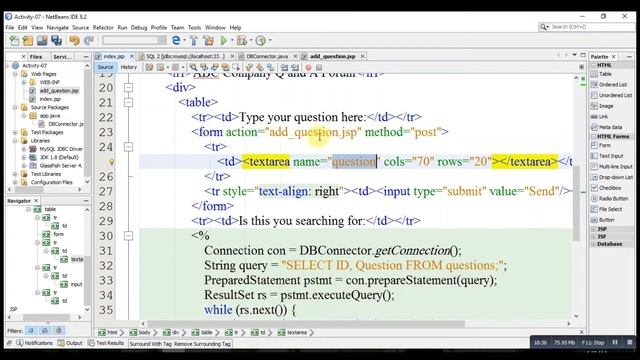Viewport: 640px width, 360px height.
Task: Switch to the index.jsp editor tab
Action: point(113,56)
